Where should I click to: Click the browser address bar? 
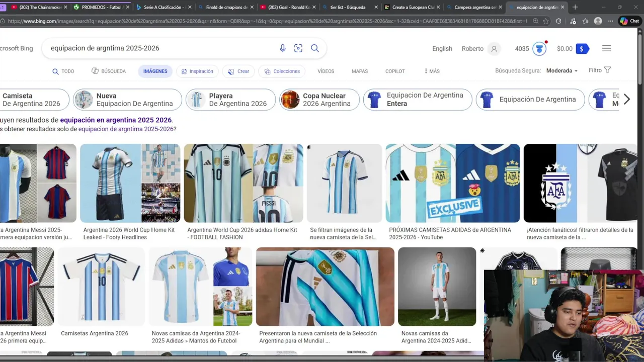[x=267, y=21]
